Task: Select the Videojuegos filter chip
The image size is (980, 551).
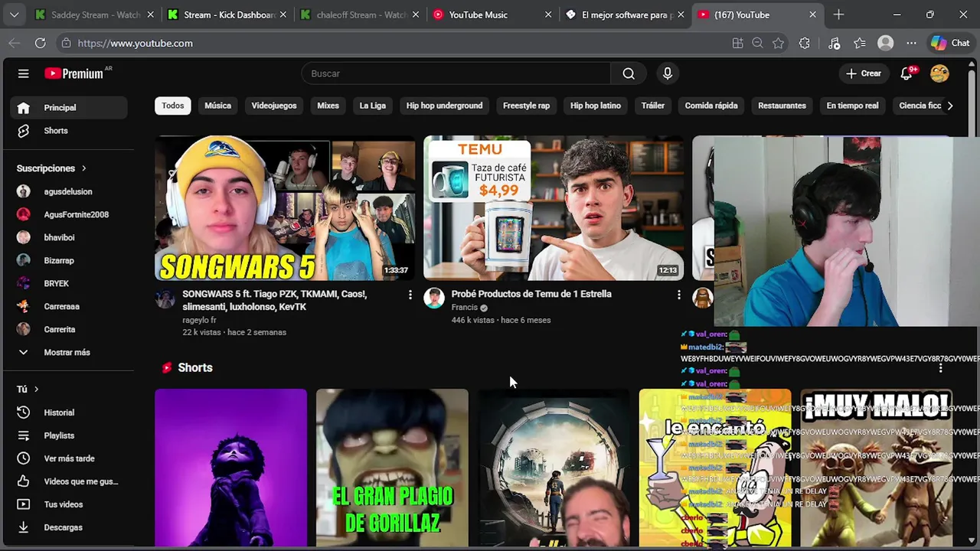Action: (274, 106)
